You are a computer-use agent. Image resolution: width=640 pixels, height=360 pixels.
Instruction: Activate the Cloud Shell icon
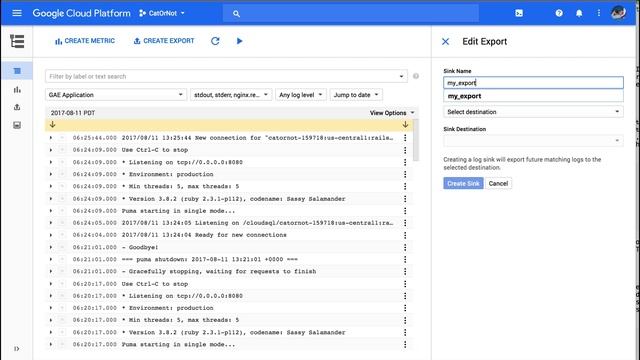[x=519, y=13]
